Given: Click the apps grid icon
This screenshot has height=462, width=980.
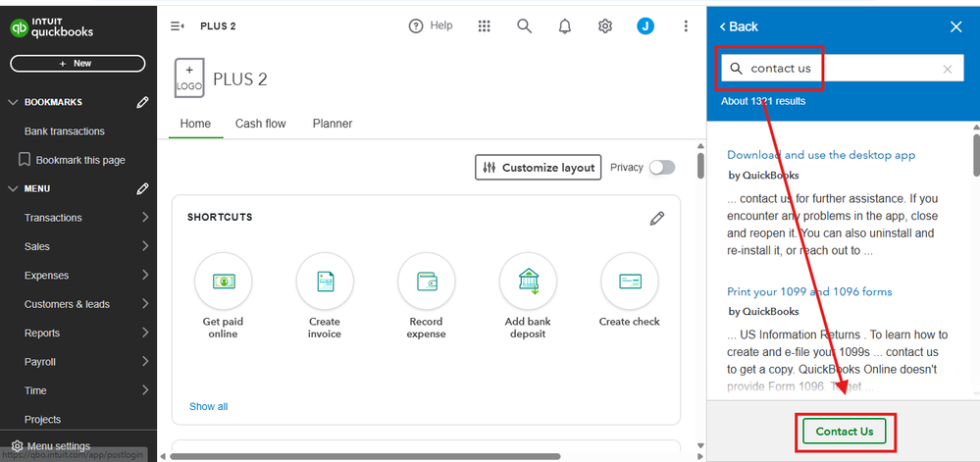Looking at the screenshot, I should (484, 26).
